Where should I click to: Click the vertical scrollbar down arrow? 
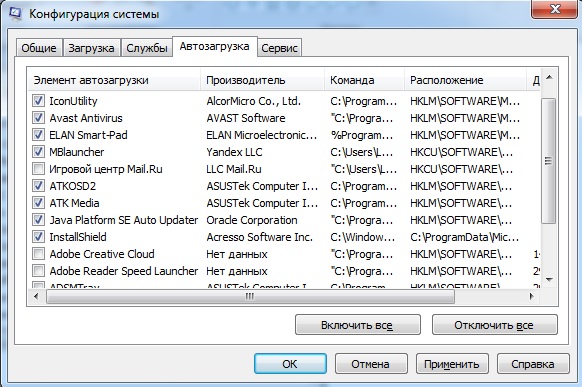[550, 279]
